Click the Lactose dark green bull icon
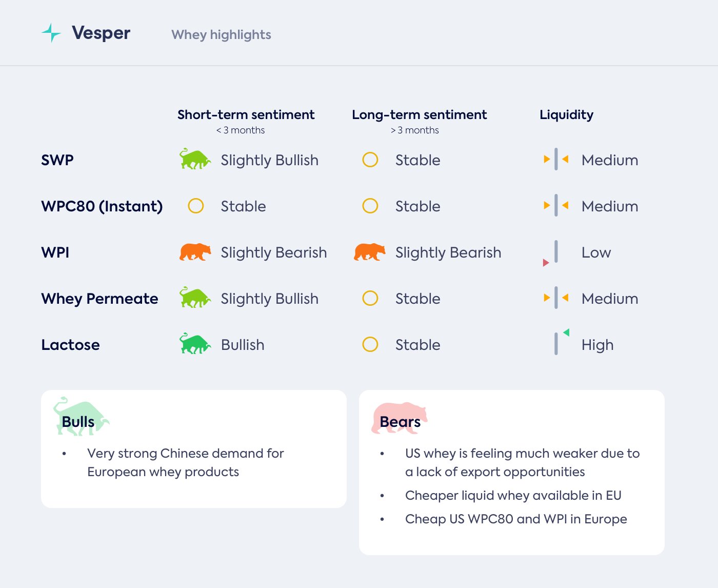718x588 pixels. 195,344
